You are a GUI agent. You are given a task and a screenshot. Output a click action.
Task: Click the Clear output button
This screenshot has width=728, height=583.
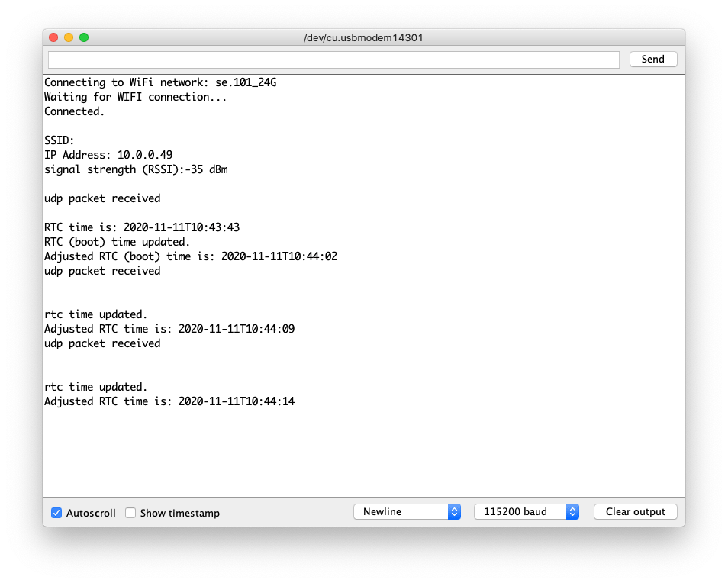coord(635,511)
